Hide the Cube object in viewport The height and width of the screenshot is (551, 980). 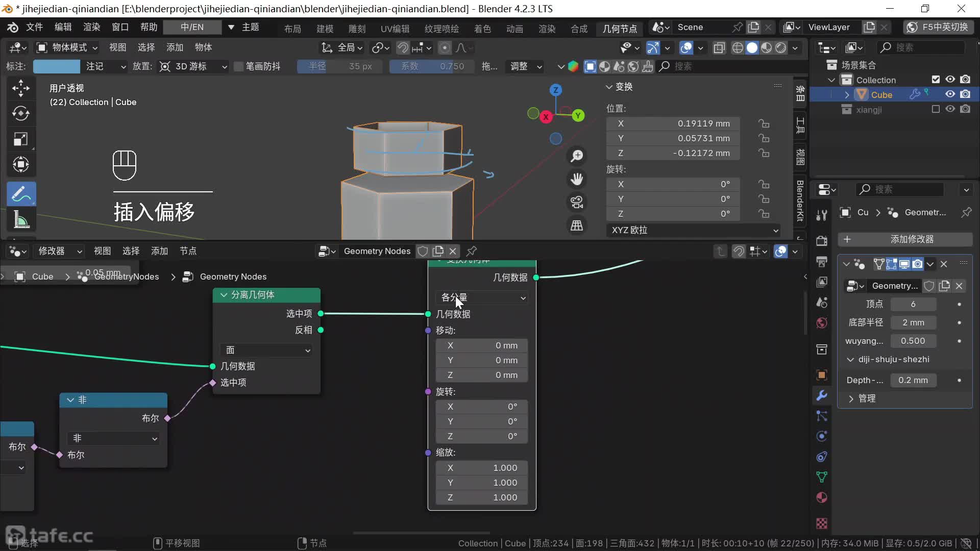pyautogui.click(x=950, y=94)
